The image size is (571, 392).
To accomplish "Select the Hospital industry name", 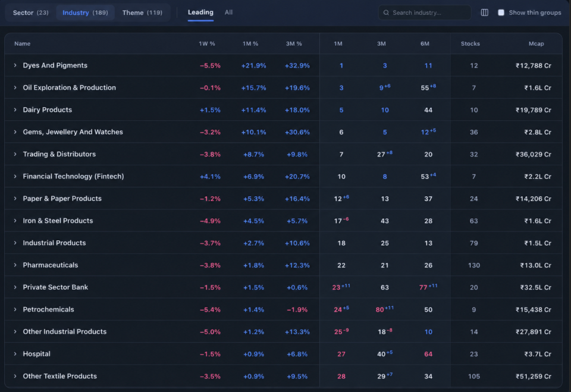I will [x=36, y=354].
